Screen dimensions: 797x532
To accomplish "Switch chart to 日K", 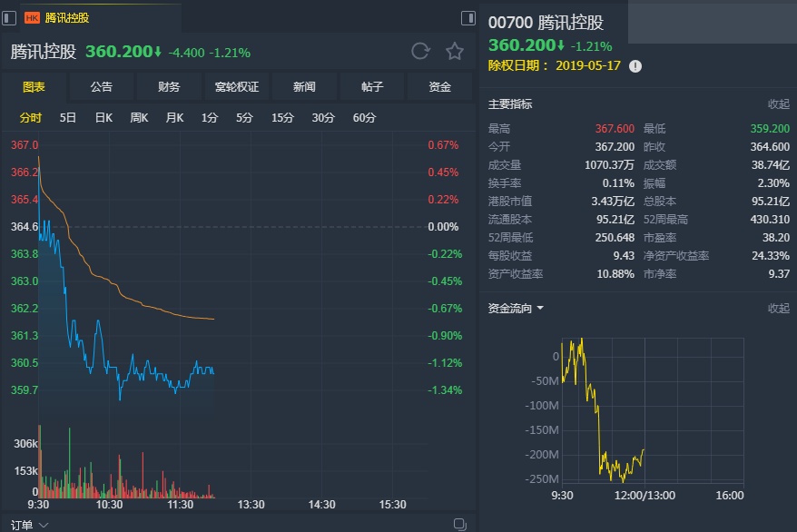I will click(x=103, y=118).
